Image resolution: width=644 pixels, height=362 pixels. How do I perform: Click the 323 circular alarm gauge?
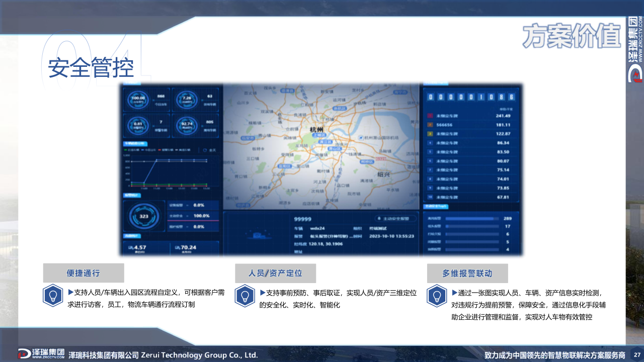[x=144, y=216]
